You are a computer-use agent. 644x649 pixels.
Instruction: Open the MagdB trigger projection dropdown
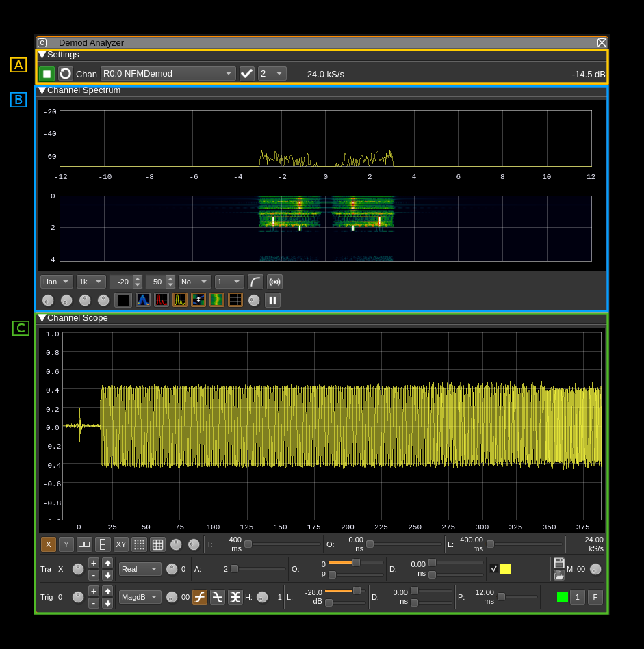click(x=140, y=597)
